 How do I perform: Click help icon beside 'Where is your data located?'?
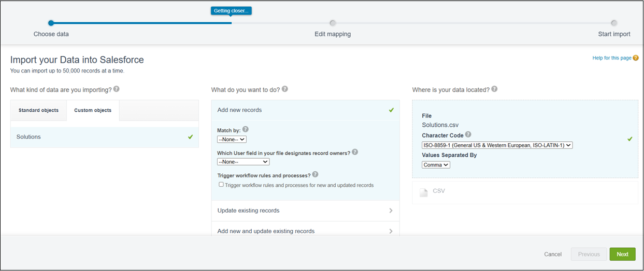click(x=494, y=89)
